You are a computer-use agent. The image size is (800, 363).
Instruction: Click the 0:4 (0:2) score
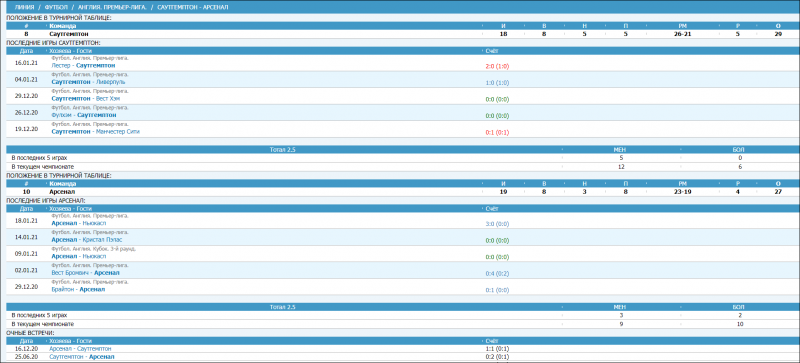click(497, 274)
